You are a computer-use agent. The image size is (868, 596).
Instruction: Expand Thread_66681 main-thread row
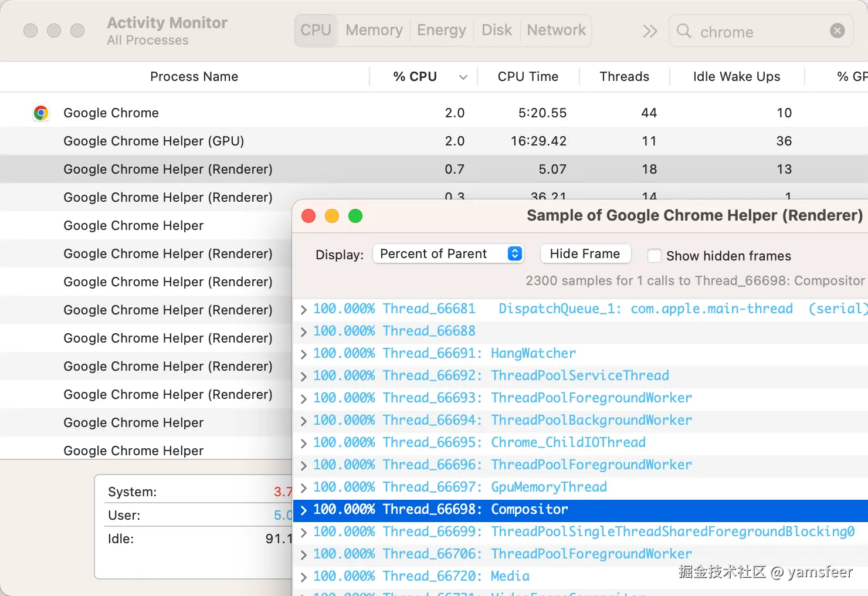[303, 309]
